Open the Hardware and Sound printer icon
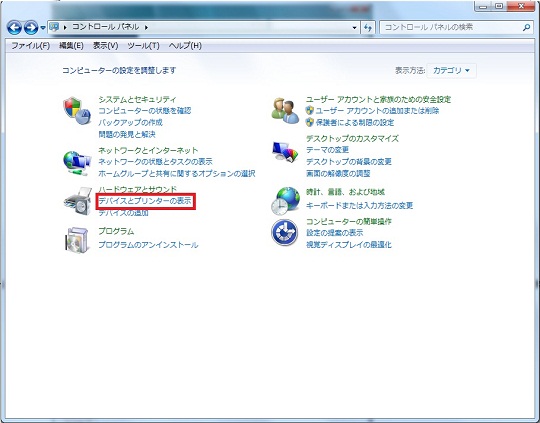 click(x=78, y=201)
